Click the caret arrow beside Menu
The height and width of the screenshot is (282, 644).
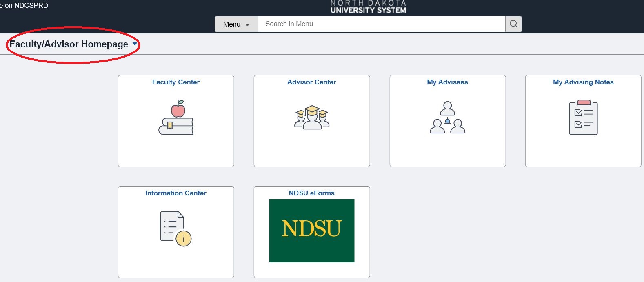click(x=247, y=25)
